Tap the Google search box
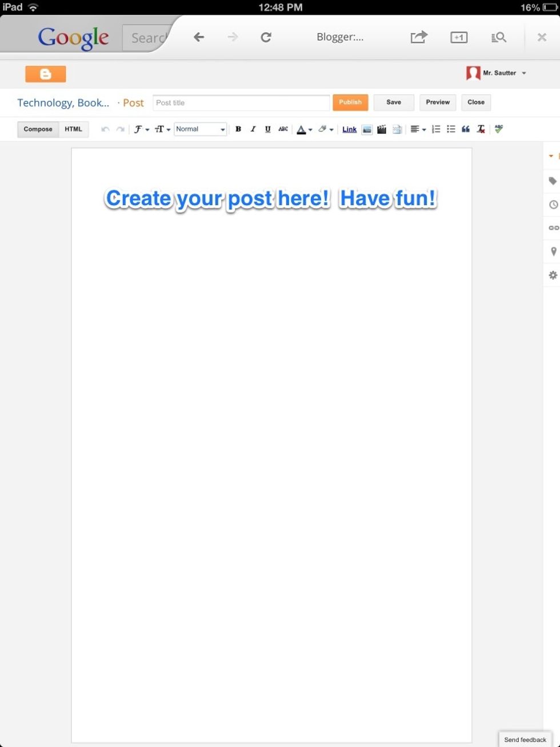The height and width of the screenshot is (747, 560). tap(147, 38)
